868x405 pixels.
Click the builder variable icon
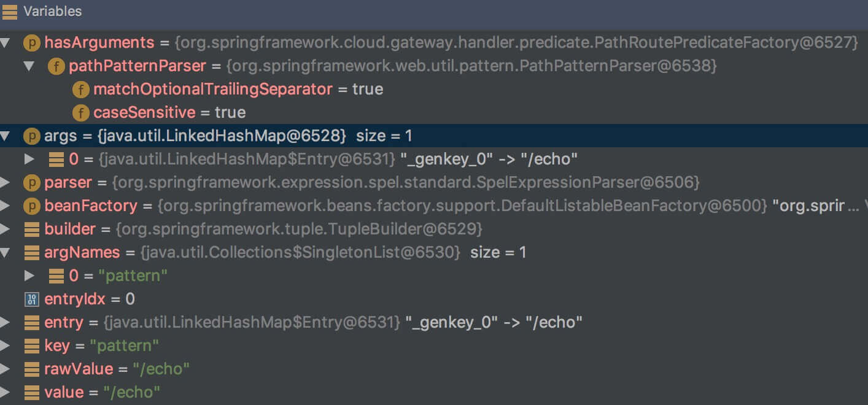click(x=31, y=229)
